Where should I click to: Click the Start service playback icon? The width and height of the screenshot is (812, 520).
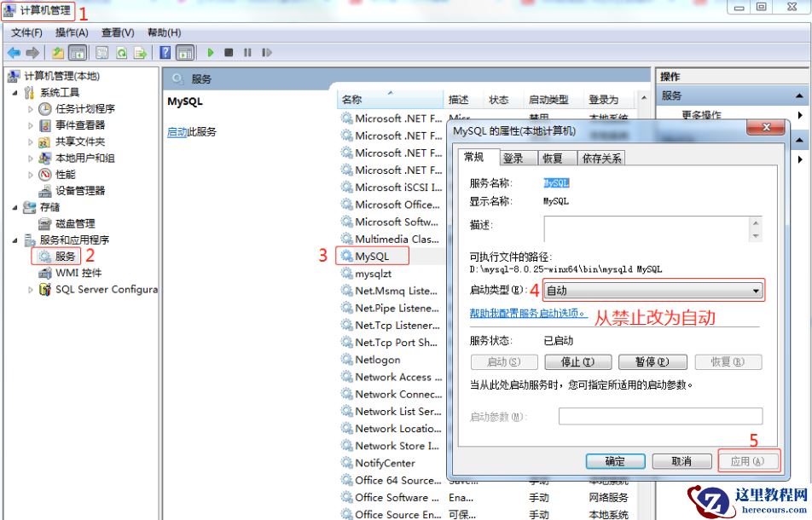210,52
